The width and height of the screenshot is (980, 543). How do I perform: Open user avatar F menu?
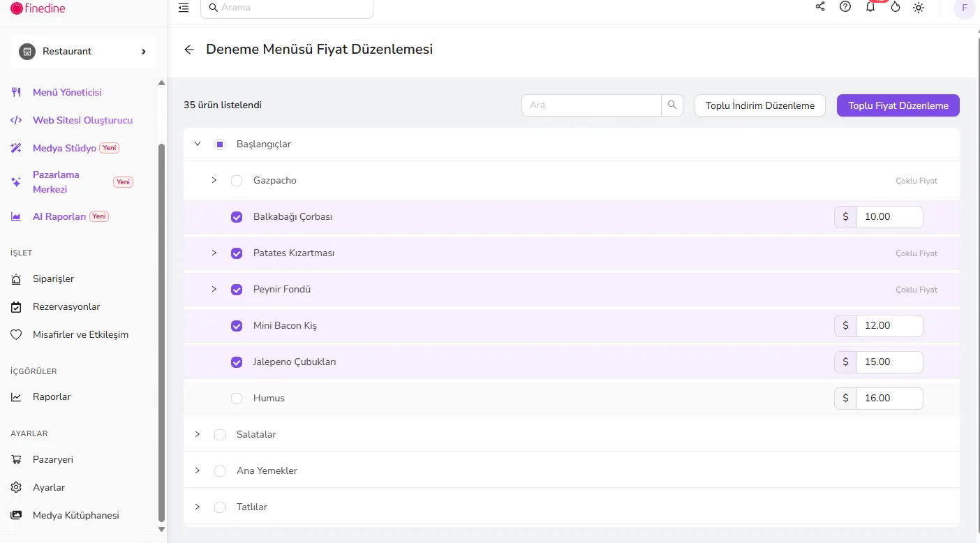pyautogui.click(x=965, y=8)
